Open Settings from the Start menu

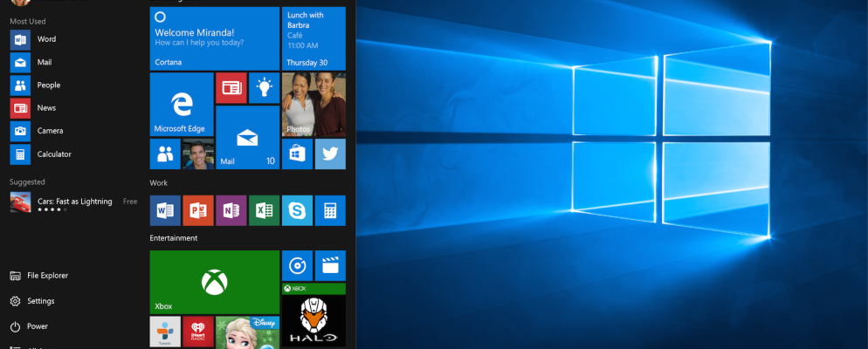[32, 301]
